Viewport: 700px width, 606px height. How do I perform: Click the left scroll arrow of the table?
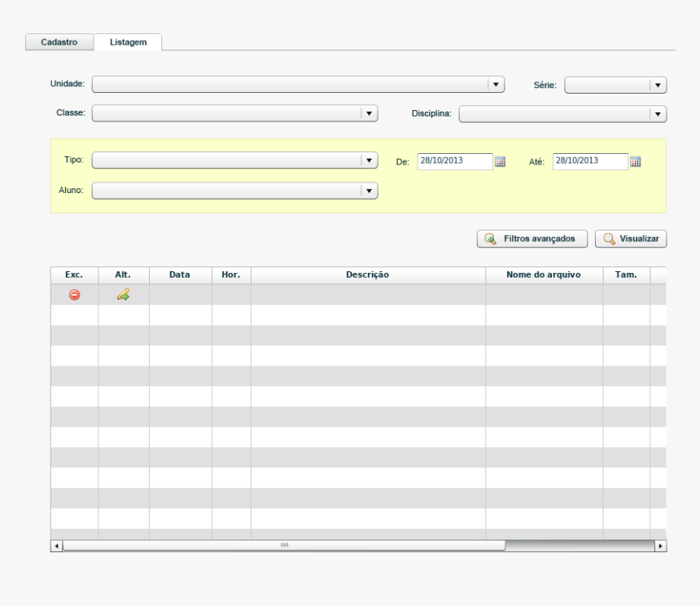click(x=56, y=545)
